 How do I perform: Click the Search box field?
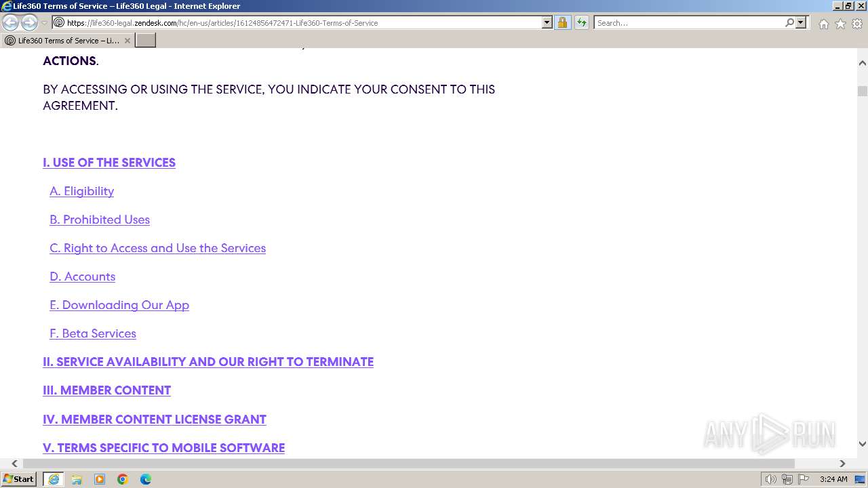689,23
